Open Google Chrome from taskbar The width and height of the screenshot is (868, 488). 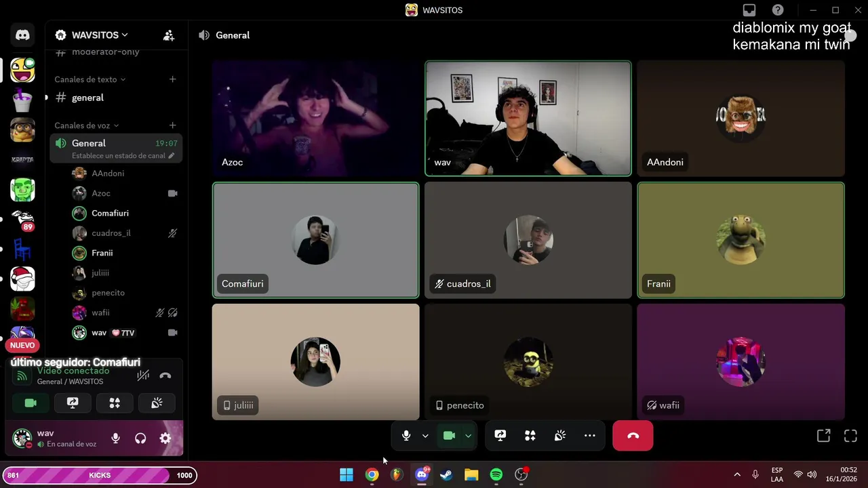coord(372,474)
